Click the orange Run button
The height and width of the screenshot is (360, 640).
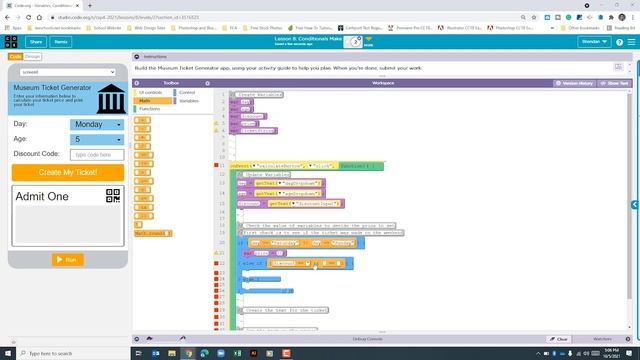pos(68,260)
